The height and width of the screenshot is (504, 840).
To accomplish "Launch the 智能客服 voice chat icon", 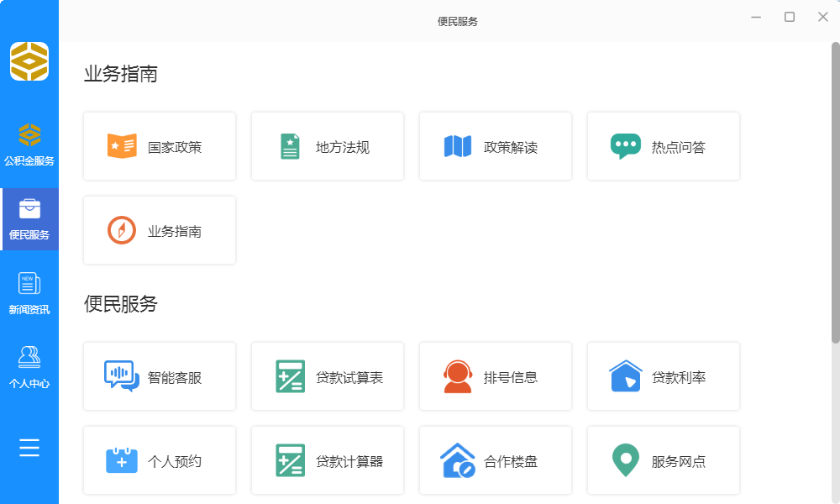I will 122,376.
